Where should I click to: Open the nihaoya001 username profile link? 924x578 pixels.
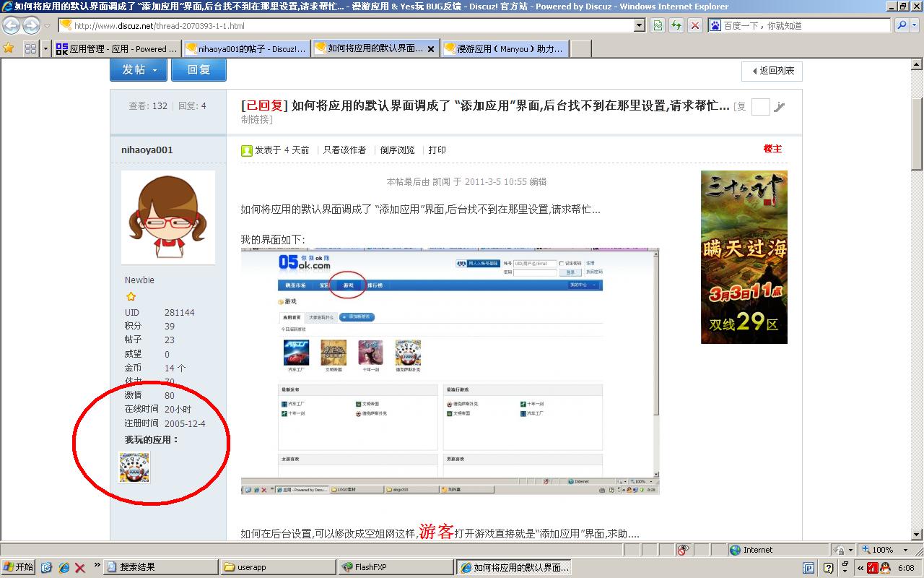tap(147, 150)
